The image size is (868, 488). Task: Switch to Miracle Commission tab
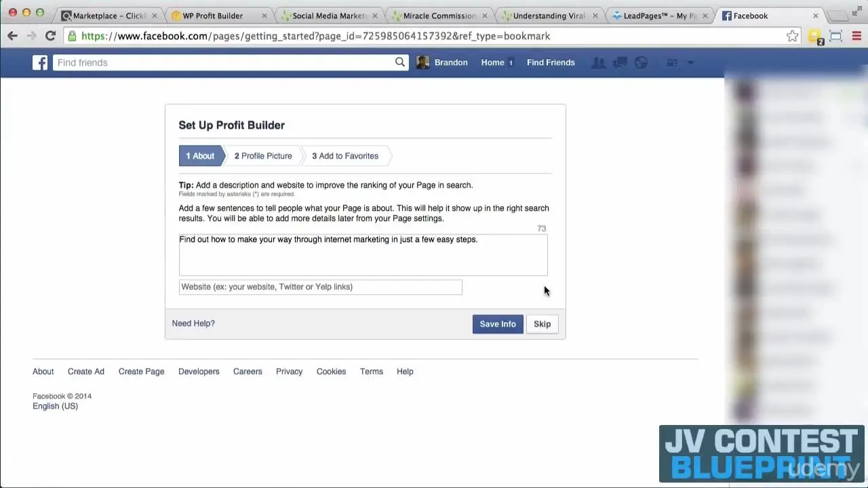point(439,16)
